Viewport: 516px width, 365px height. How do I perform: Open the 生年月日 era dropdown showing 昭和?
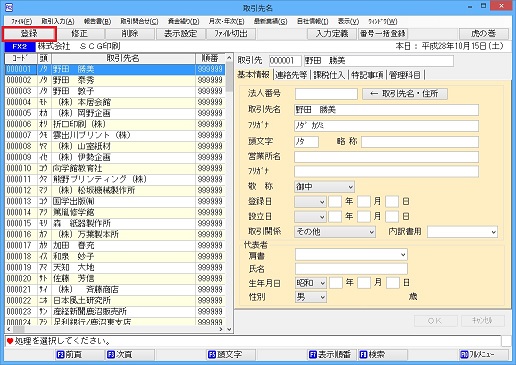pos(311,283)
